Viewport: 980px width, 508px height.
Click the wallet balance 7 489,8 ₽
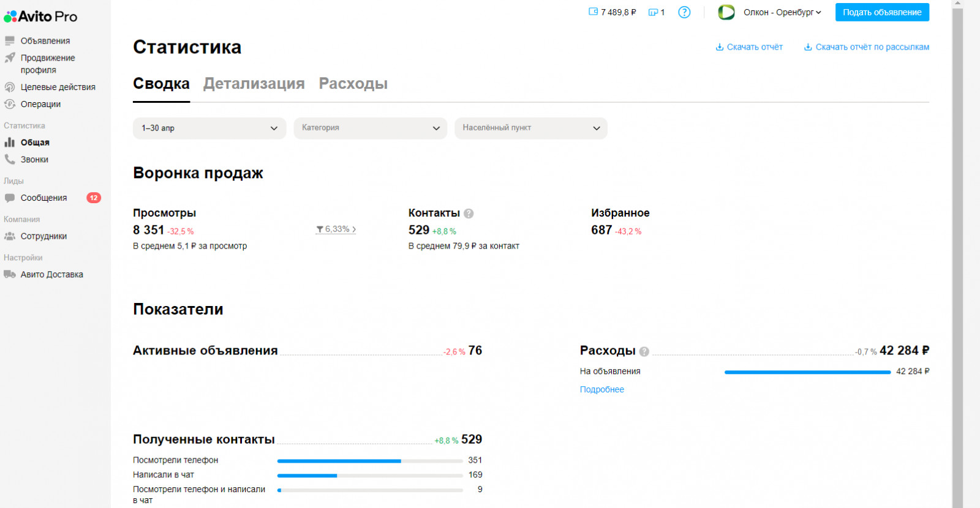pyautogui.click(x=619, y=12)
